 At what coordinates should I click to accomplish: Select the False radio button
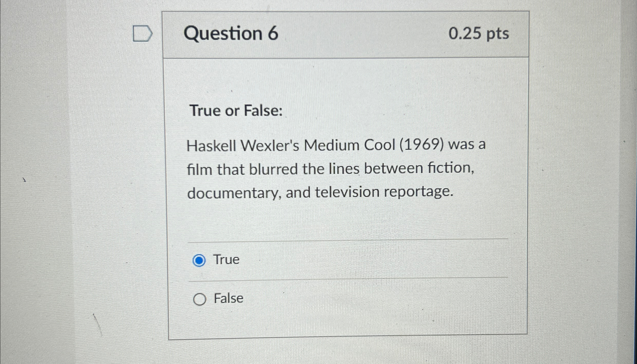click(200, 299)
